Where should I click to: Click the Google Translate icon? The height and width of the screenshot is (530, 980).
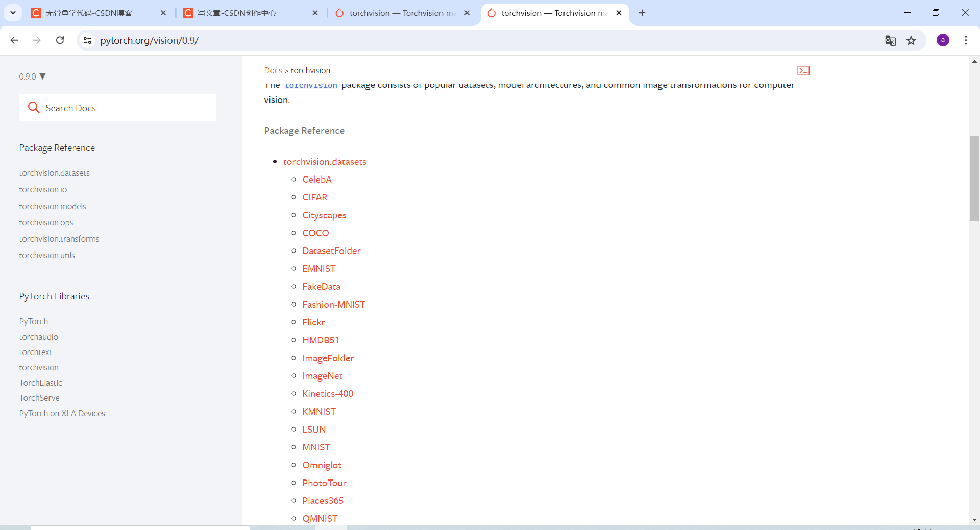coord(890,41)
